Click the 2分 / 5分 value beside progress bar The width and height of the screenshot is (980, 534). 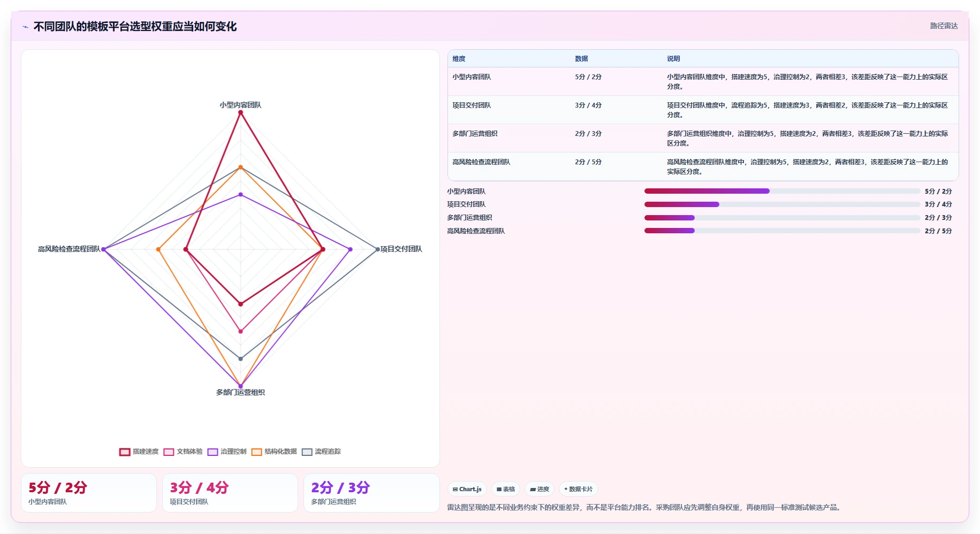coord(938,231)
